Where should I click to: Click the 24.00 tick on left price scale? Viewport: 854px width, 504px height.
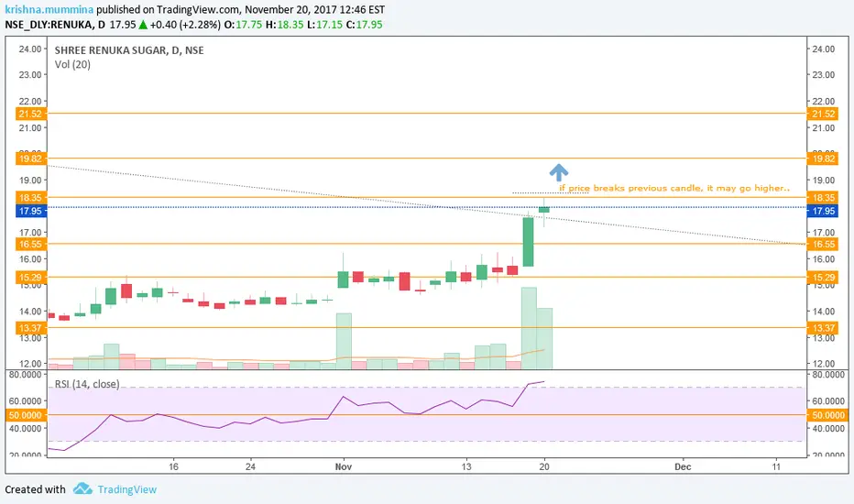30,49
